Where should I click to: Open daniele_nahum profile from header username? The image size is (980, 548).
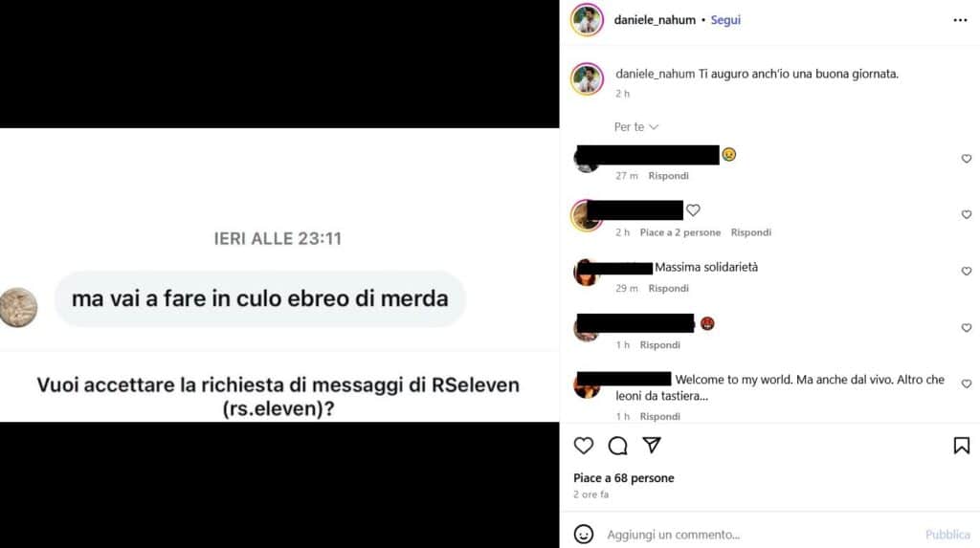655,20
